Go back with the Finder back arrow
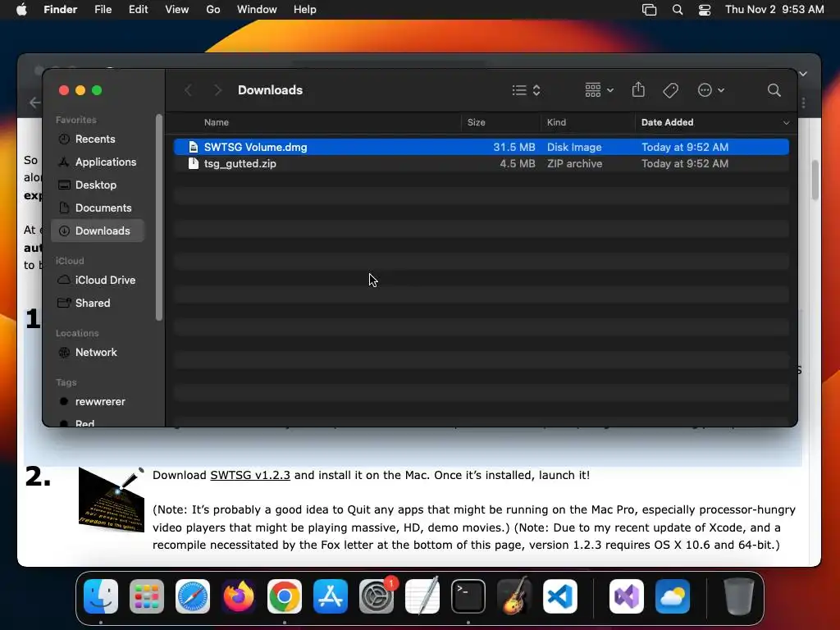 [188, 90]
